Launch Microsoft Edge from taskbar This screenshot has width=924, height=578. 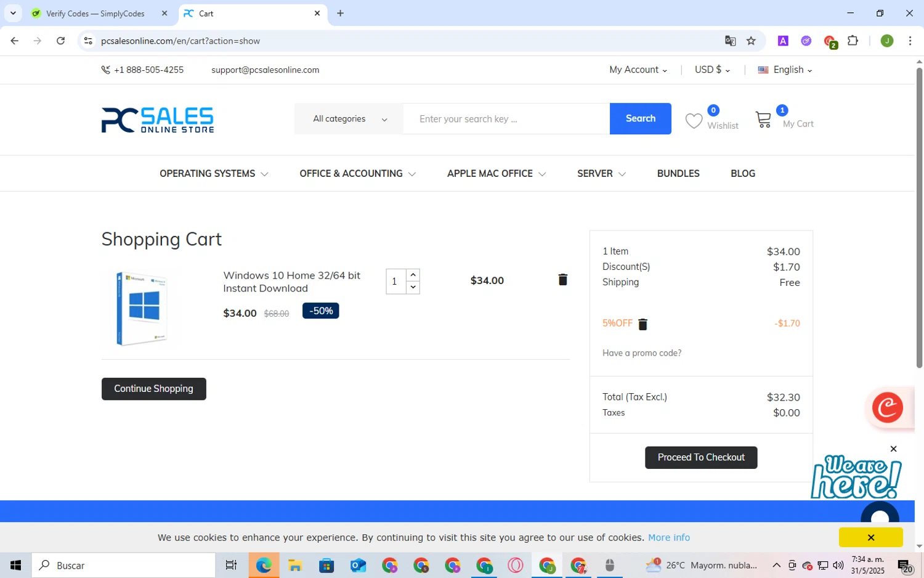[264, 565]
